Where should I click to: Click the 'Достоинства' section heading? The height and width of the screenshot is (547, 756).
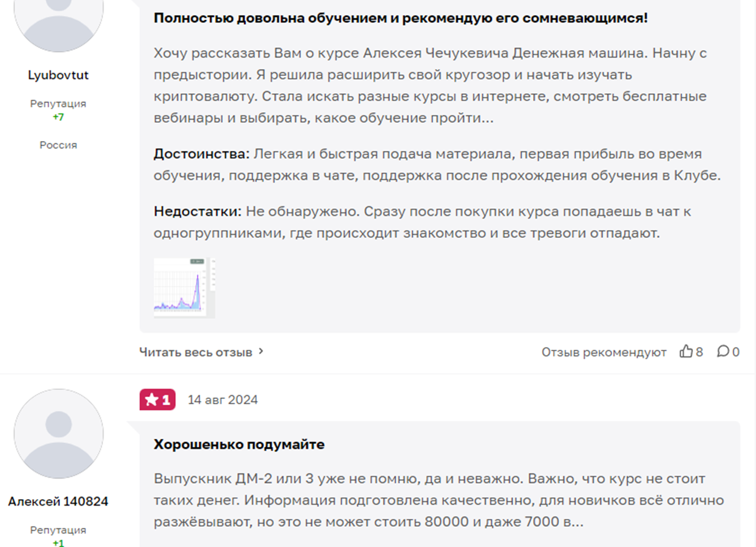[x=201, y=154]
